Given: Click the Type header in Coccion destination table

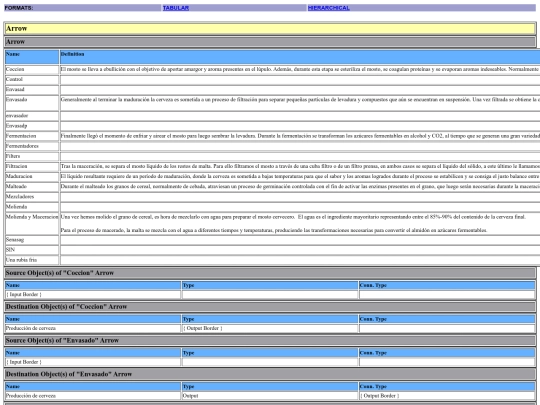Looking at the screenshot, I should [x=270, y=319].
